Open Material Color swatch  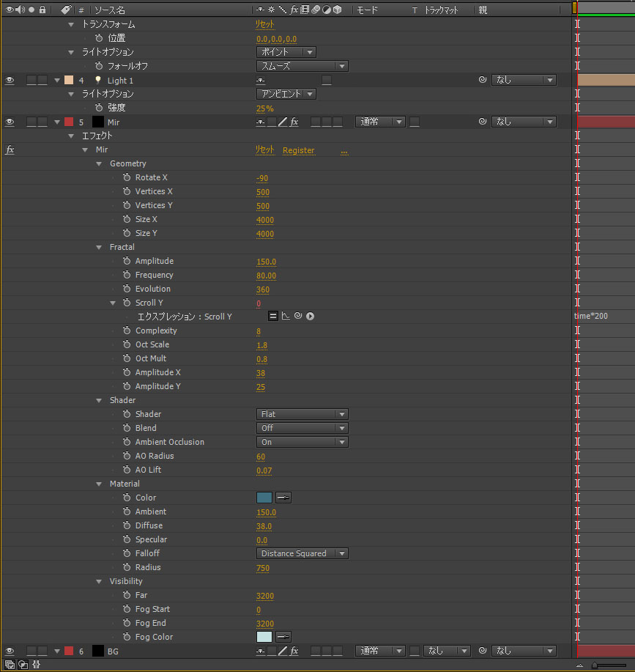coord(264,498)
